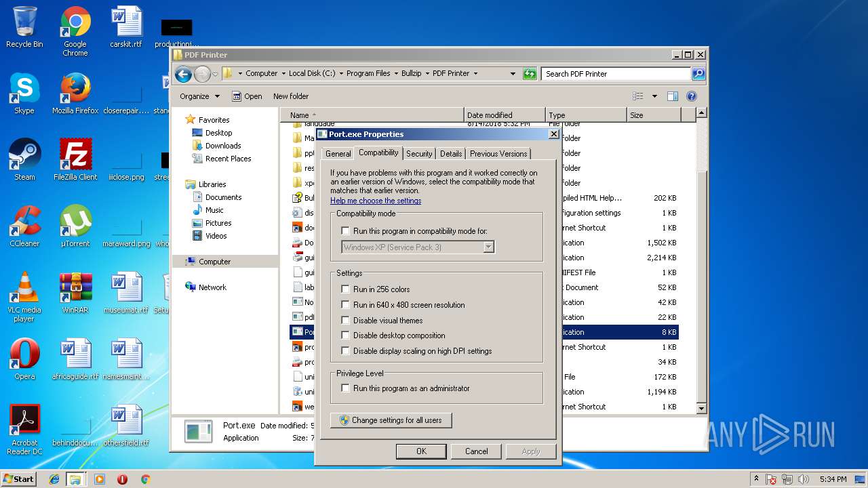Launch Google Chrome from desktop

pyautogui.click(x=75, y=31)
